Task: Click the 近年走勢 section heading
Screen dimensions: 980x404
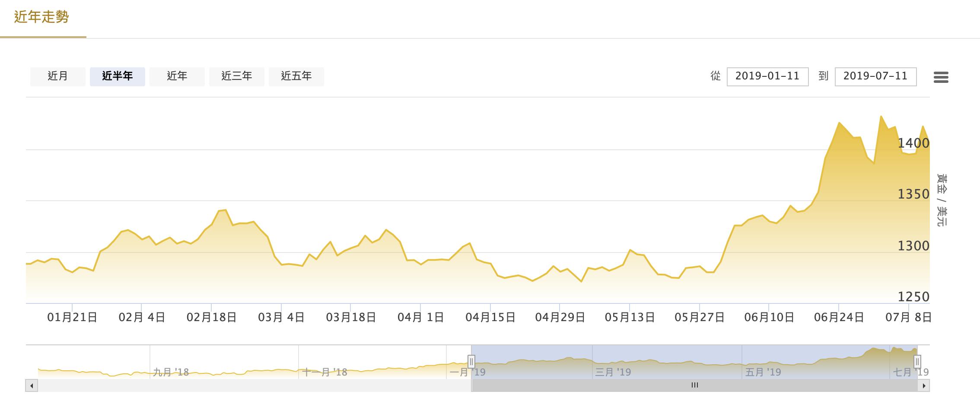Action: point(42,18)
